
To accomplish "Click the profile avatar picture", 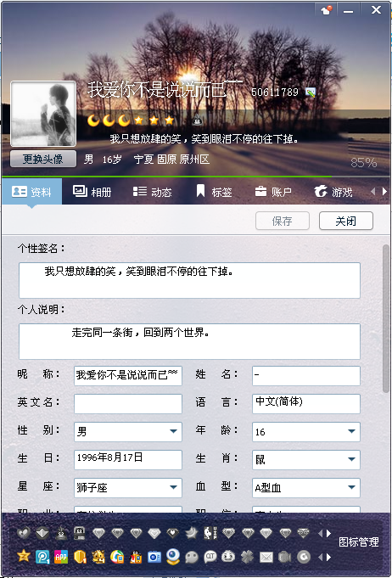I will [43, 114].
